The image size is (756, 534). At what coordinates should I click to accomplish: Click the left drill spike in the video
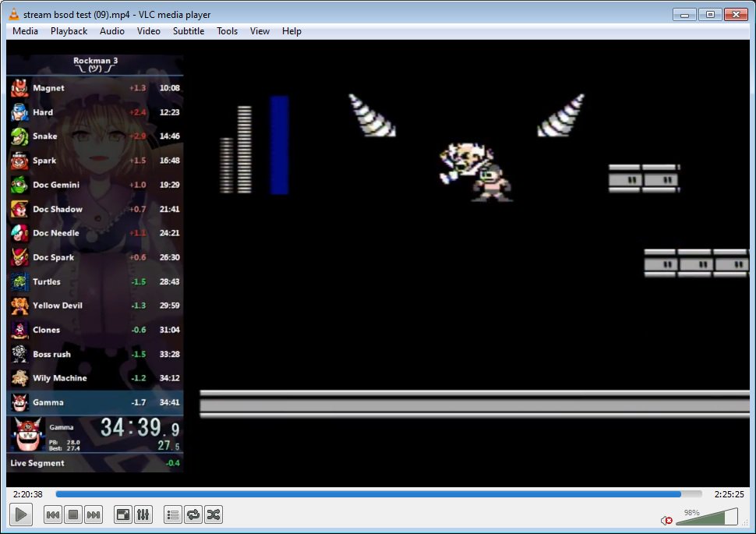pyautogui.click(x=372, y=115)
